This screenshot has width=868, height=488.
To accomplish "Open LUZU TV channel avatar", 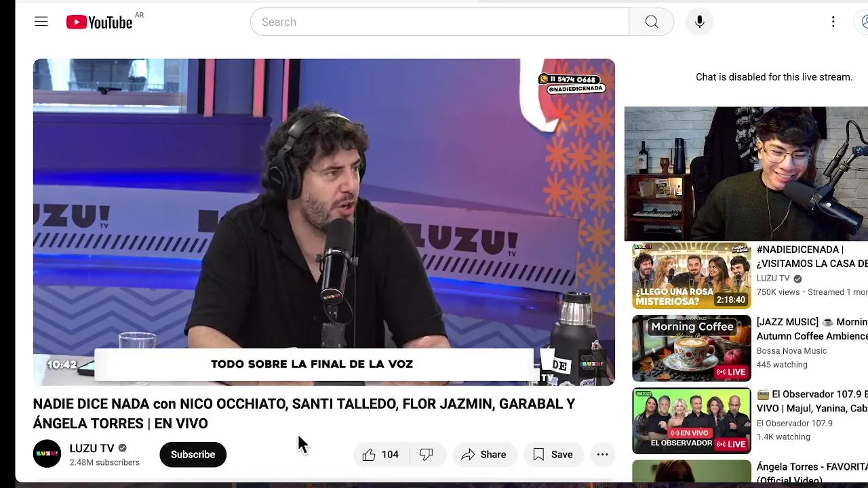I will coord(47,454).
